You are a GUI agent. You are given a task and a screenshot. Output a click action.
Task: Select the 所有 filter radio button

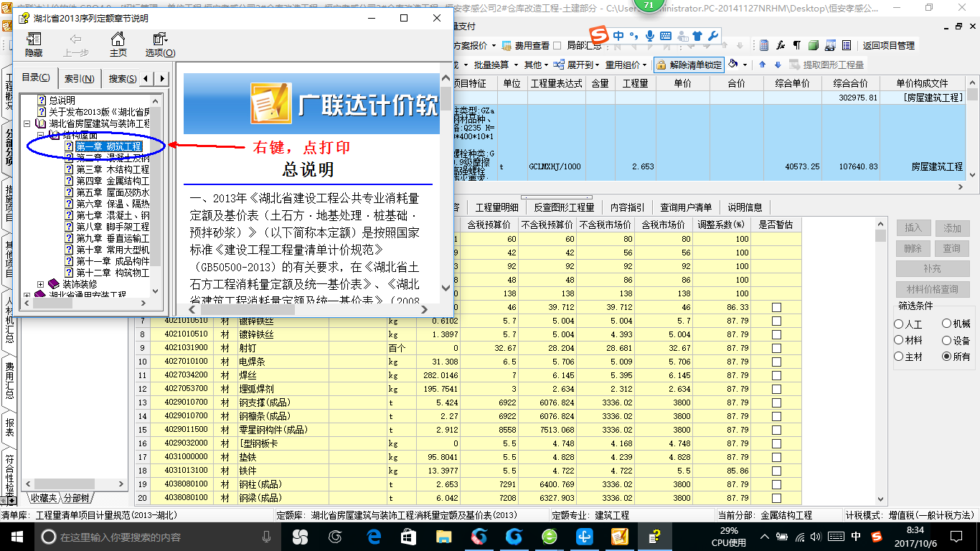click(946, 357)
